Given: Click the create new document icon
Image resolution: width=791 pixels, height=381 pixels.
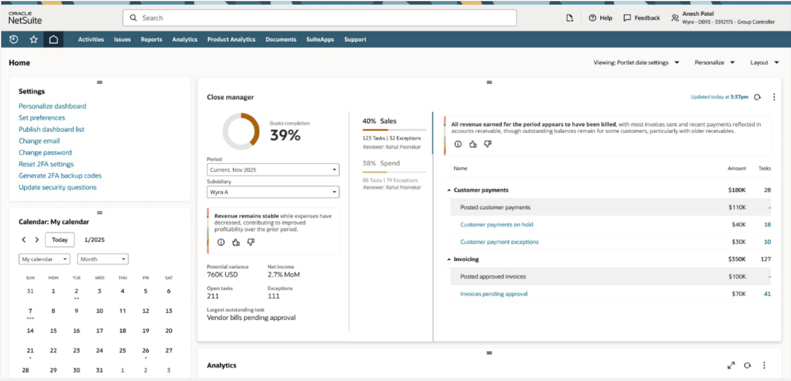Looking at the screenshot, I should click(x=570, y=18).
